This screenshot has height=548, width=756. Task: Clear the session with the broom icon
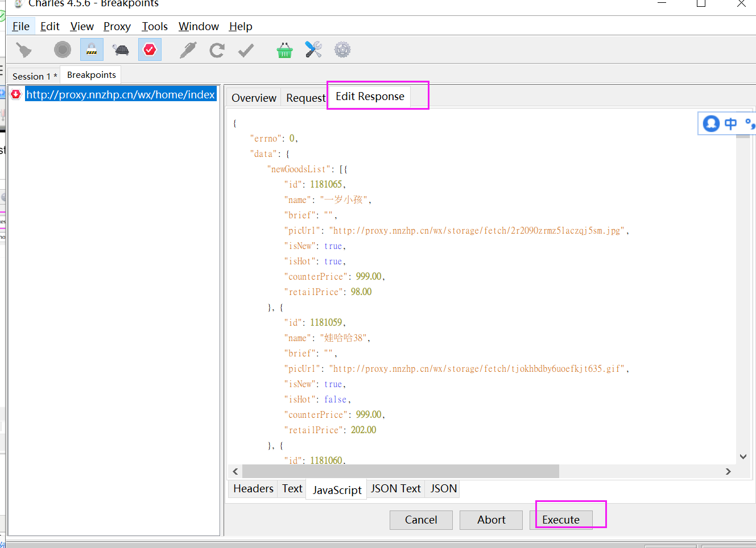23,50
